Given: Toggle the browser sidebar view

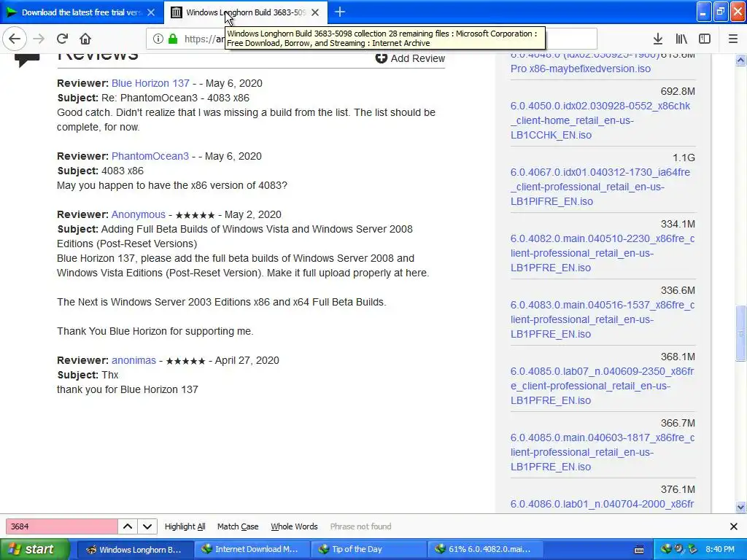Looking at the screenshot, I should 705,39.
